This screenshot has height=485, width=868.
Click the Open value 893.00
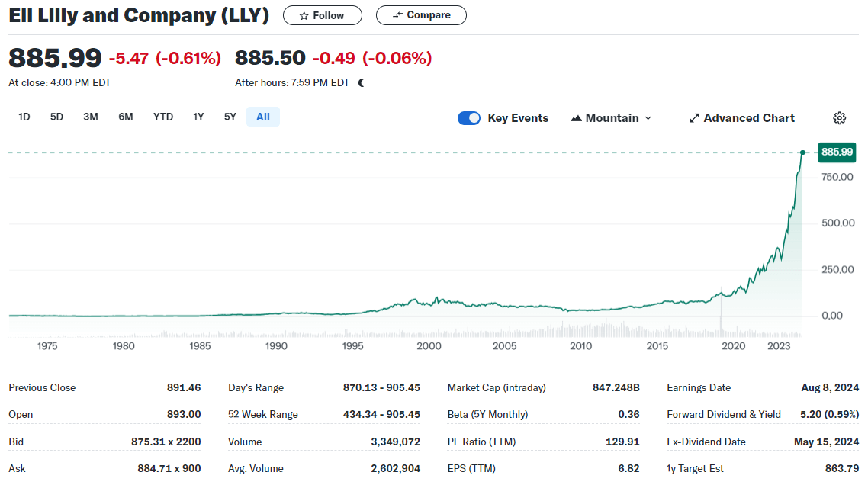(x=184, y=414)
